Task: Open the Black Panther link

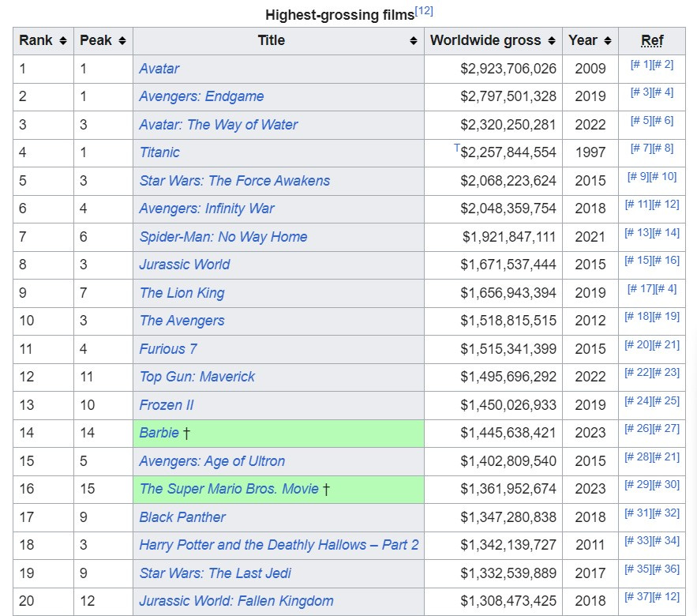Action: pos(182,516)
